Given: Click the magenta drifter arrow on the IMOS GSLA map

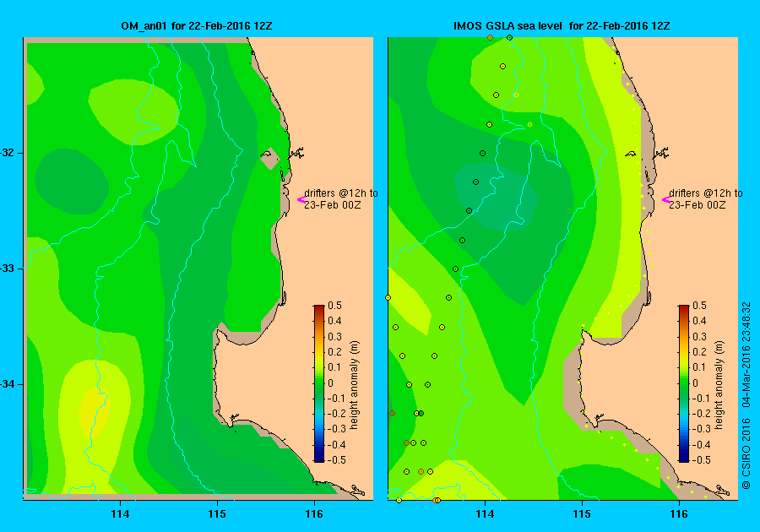Looking at the screenshot, I should pos(666,199).
